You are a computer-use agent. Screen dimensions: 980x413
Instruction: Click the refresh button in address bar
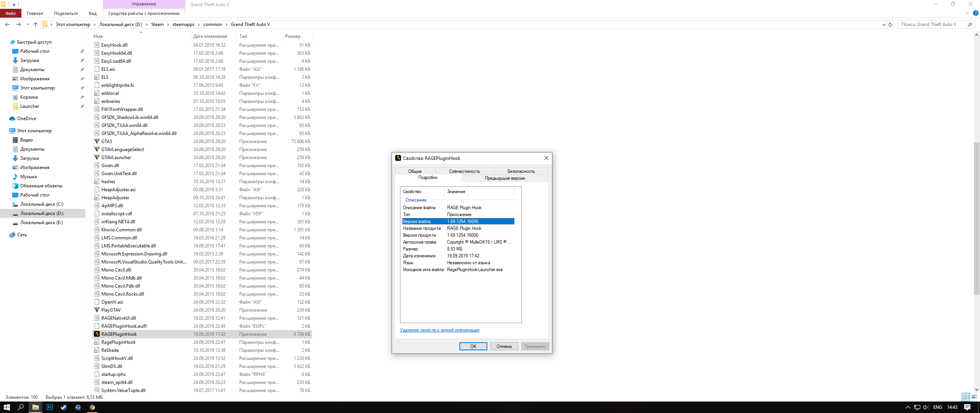(x=890, y=24)
